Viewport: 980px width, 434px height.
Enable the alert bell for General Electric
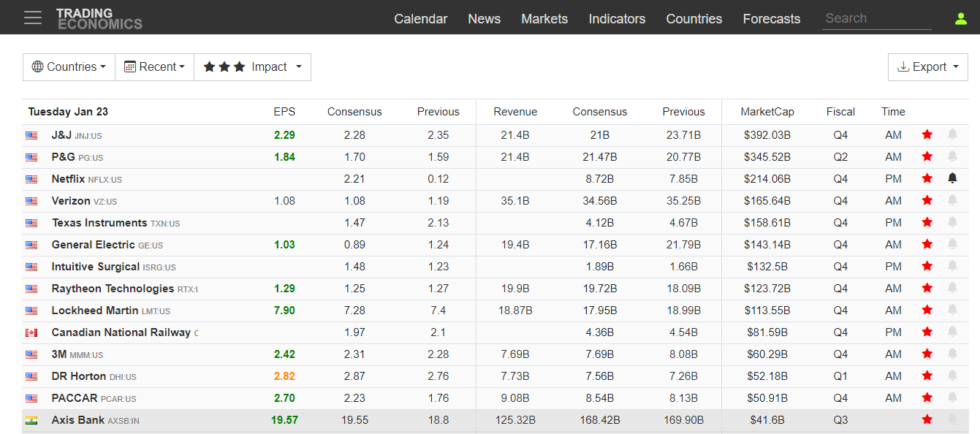[952, 244]
